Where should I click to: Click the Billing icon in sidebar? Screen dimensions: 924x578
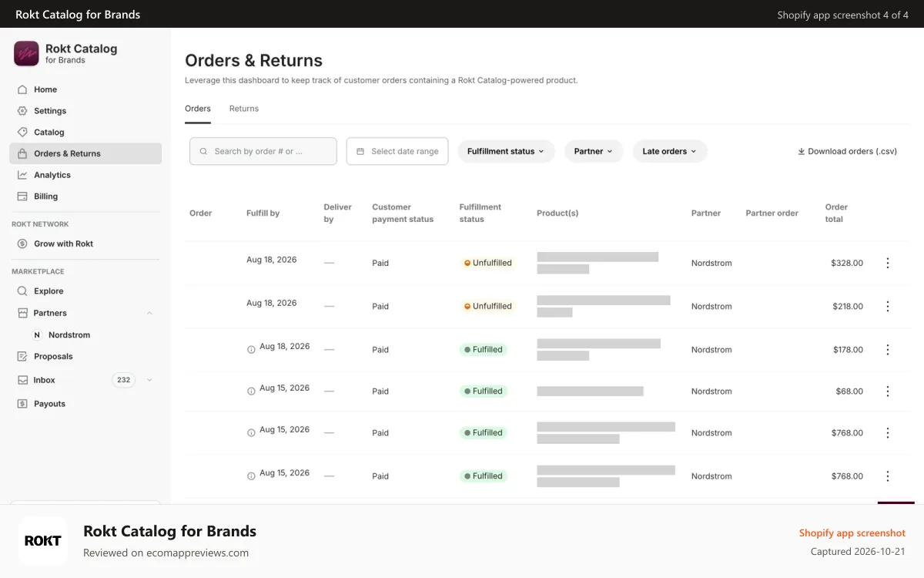(22, 197)
